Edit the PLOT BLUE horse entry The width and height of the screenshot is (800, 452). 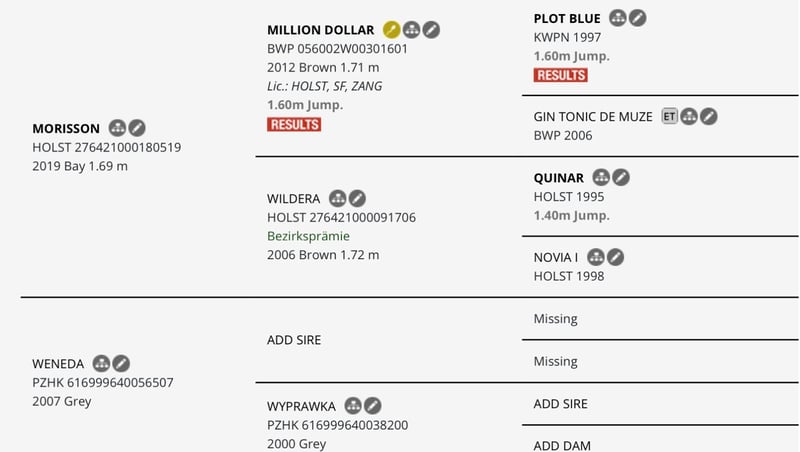coord(637,18)
